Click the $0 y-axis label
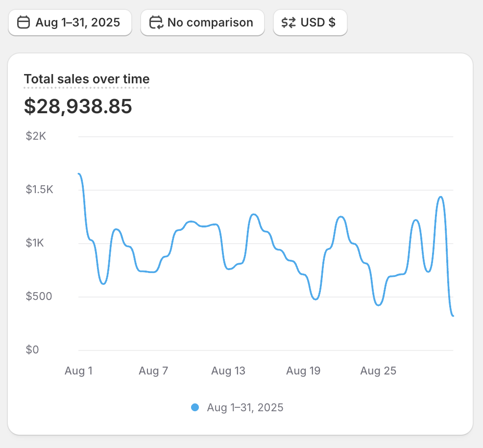 tap(32, 350)
